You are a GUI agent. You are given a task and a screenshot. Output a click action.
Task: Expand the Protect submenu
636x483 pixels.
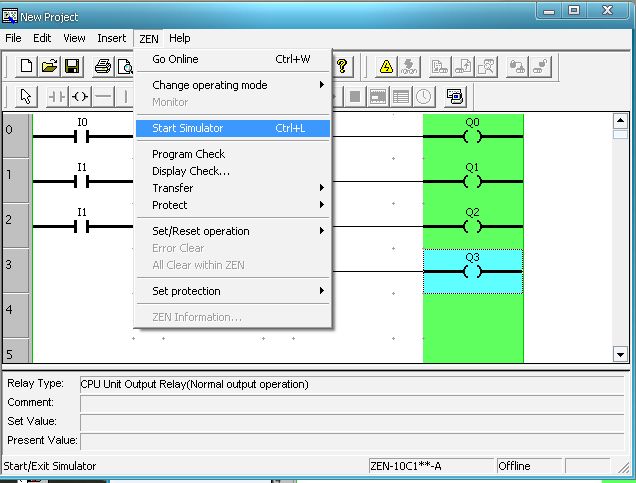(x=233, y=205)
